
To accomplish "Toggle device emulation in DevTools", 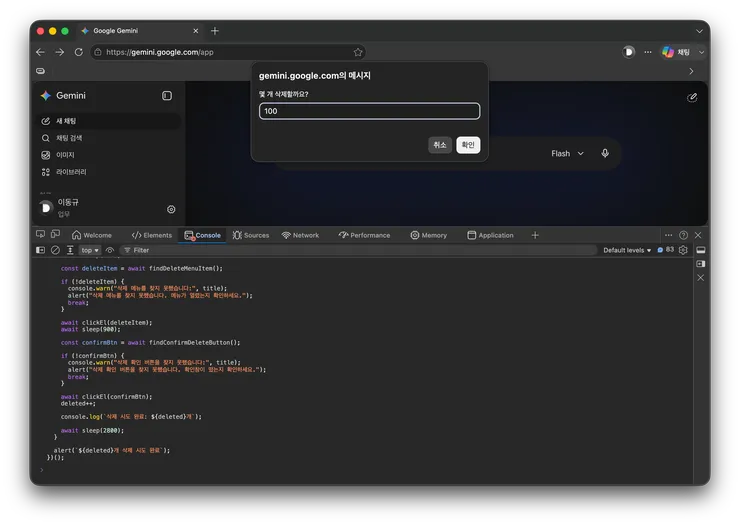I will [x=56, y=235].
